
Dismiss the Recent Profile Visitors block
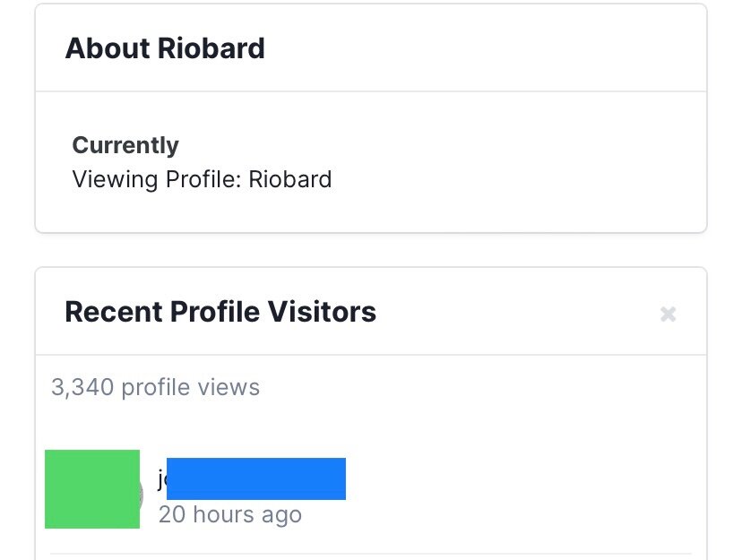click(668, 314)
